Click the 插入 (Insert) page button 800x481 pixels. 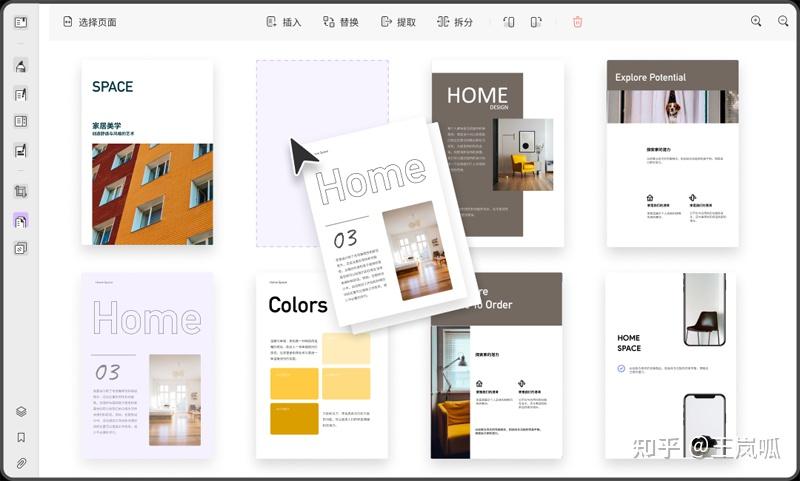[x=284, y=22]
